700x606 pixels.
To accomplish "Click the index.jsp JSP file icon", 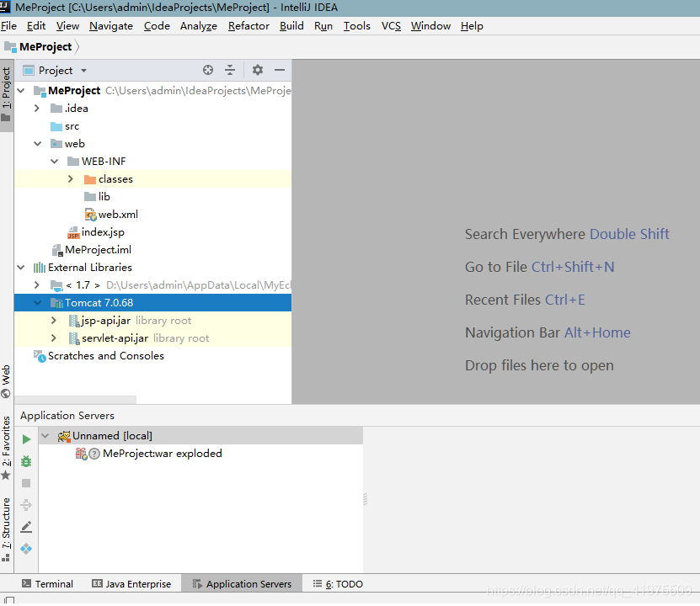I will point(73,232).
